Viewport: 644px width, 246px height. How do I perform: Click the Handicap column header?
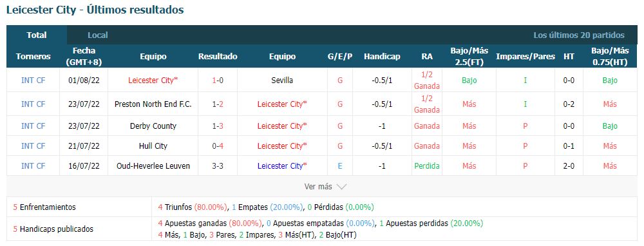[382, 57]
